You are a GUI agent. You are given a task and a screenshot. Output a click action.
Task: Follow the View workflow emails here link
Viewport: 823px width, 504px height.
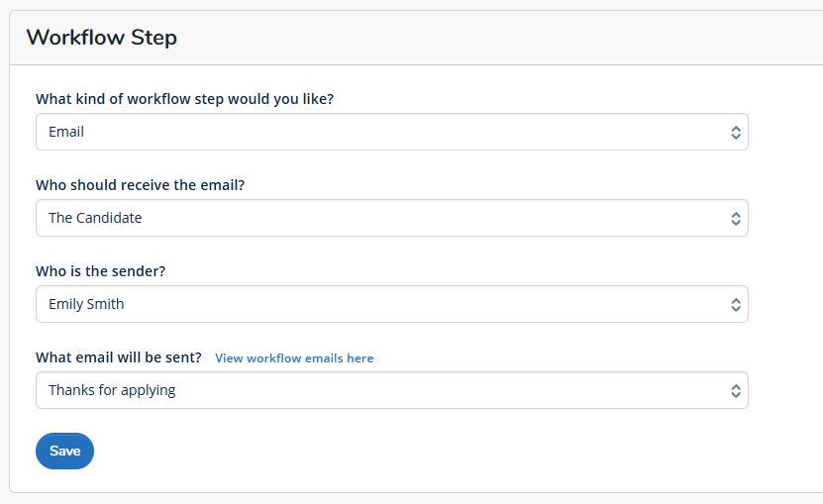tap(294, 358)
